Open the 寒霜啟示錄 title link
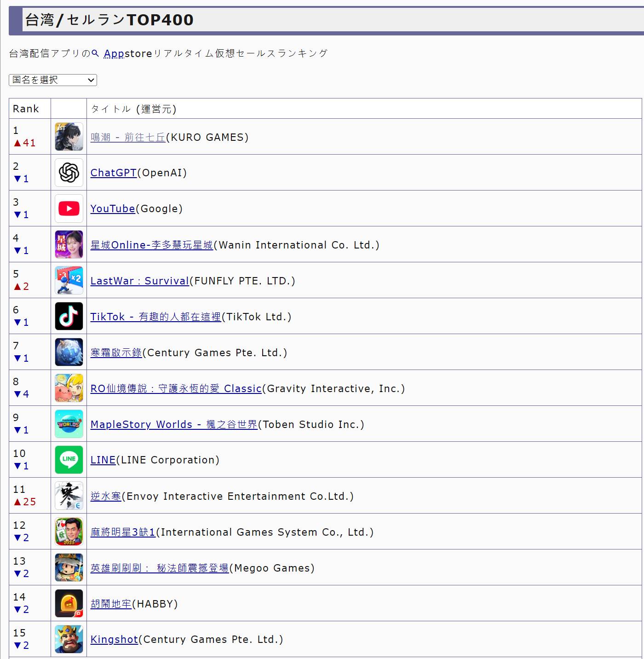Viewport: 644px width, 659px height. tap(116, 353)
